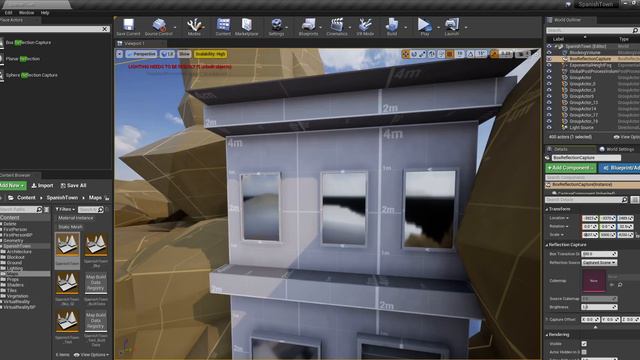Image resolution: width=640 pixels, height=360 pixels.
Task: Click the Details search magnifier icon
Action: tap(624, 200)
